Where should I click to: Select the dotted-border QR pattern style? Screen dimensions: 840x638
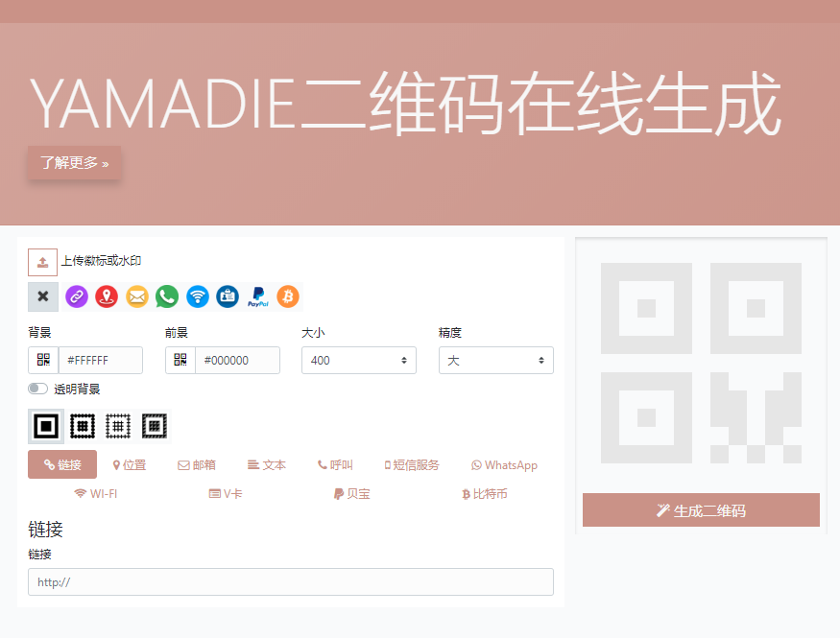83,427
